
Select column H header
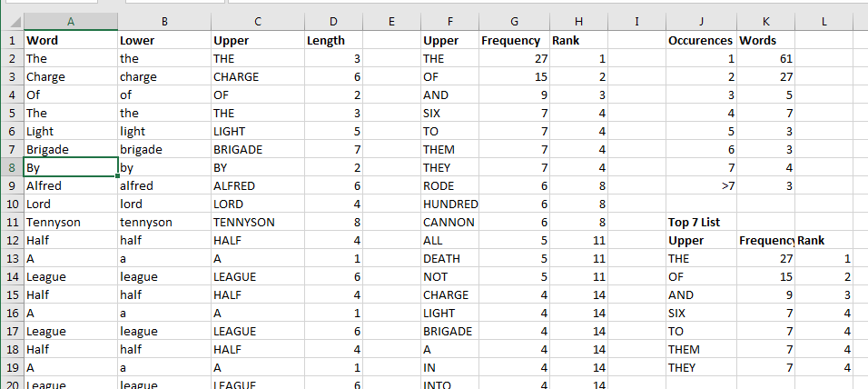(578, 20)
